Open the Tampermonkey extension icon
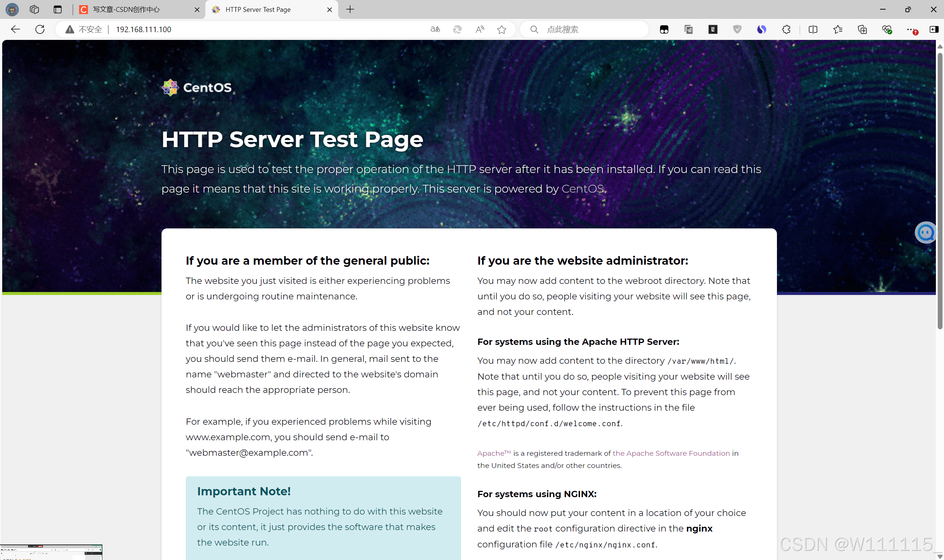This screenshot has height=560, width=944. [x=664, y=30]
